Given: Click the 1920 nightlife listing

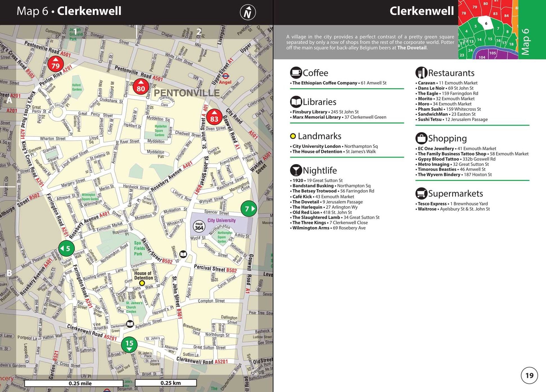Looking at the screenshot, I should coord(316,180).
